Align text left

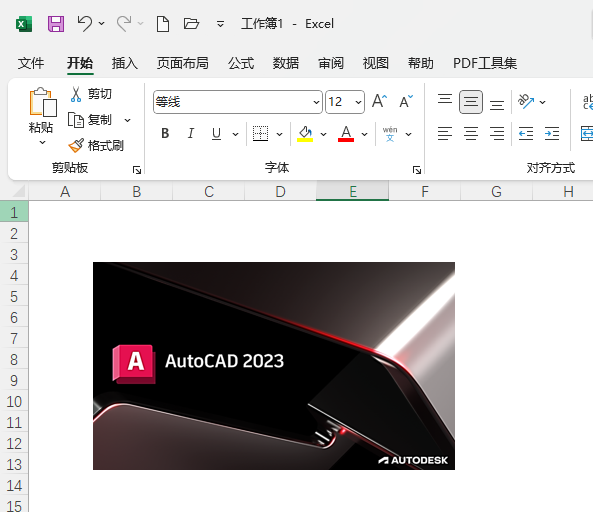(445, 133)
